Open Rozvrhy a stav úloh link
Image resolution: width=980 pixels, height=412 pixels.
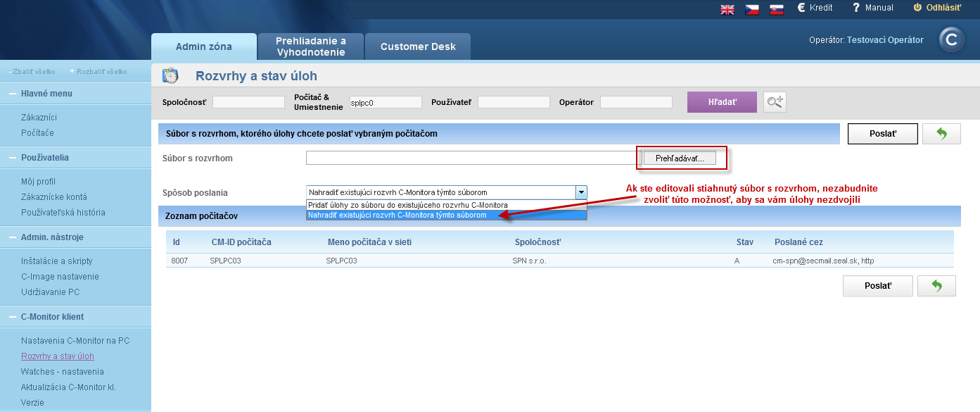tap(58, 356)
